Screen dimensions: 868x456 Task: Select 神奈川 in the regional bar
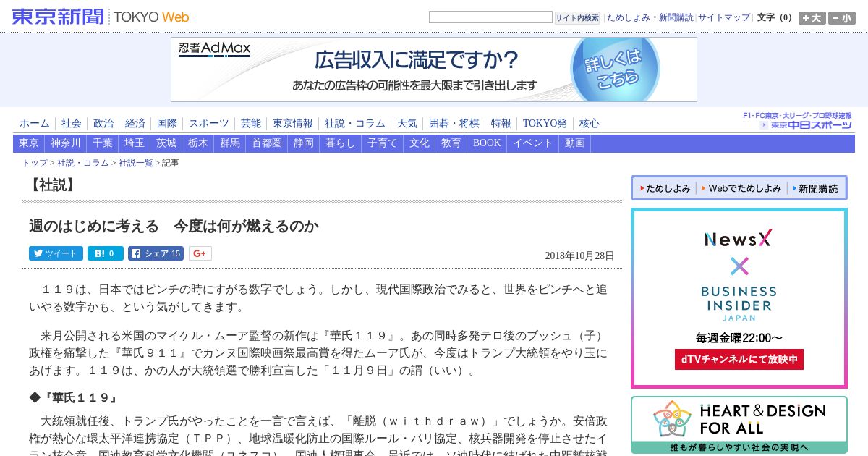pyautogui.click(x=66, y=143)
